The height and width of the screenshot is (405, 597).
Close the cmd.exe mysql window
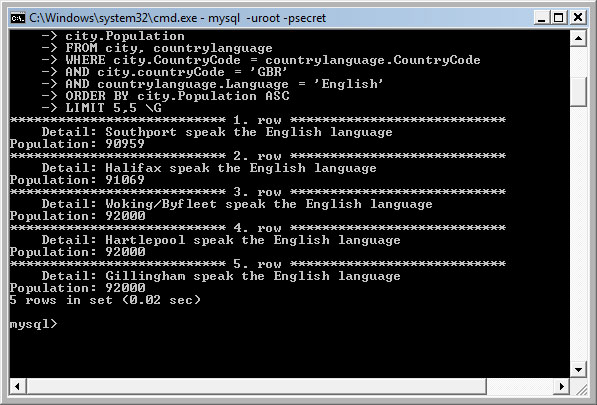tap(578, 18)
